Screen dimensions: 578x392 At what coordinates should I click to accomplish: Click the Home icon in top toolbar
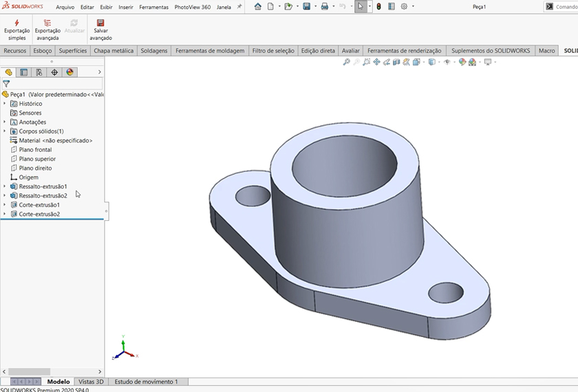coord(258,7)
